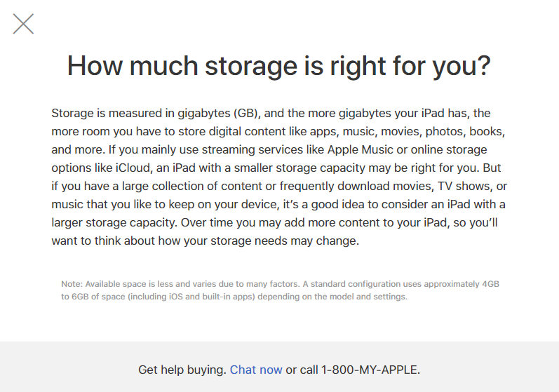
Task: Click "4GB" in the fine print note
Action: tap(490, 284)
